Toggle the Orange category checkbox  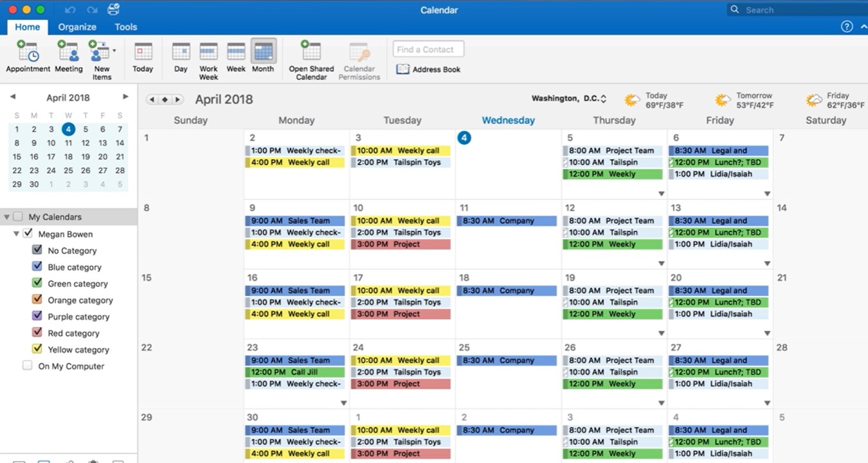pyautogui.click(x=37, y=299)
